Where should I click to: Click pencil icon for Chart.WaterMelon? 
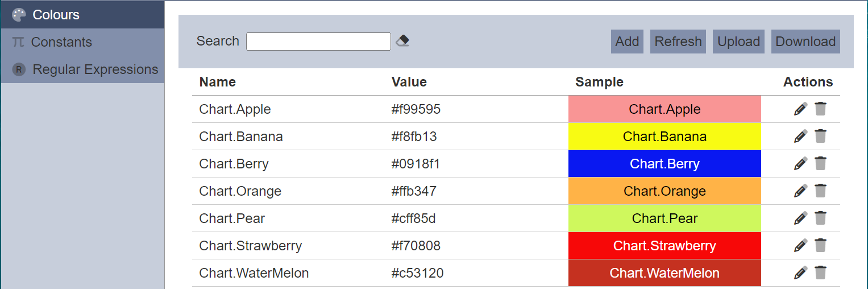(800, 273)
